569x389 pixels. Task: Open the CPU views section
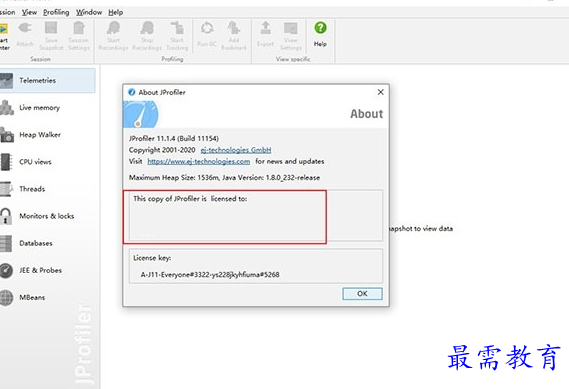[x=35, y=162]
